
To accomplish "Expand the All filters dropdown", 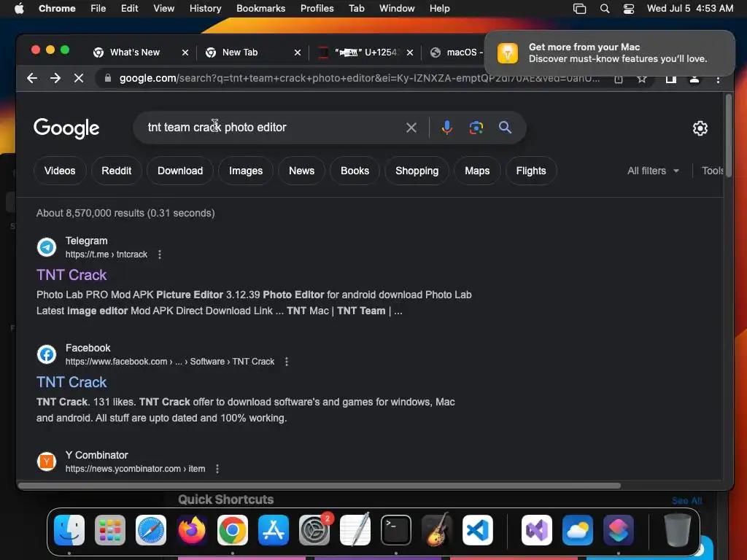I will pos(653,171).
